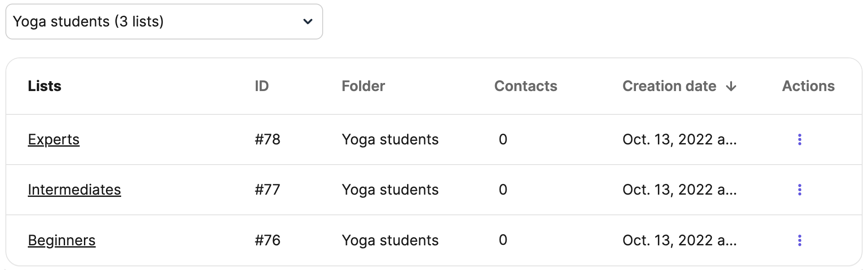Image resolution: width=868 pixels, height=270 pixels.
Task: Open actions menu for Beginners list
Action: coord(799,240)
